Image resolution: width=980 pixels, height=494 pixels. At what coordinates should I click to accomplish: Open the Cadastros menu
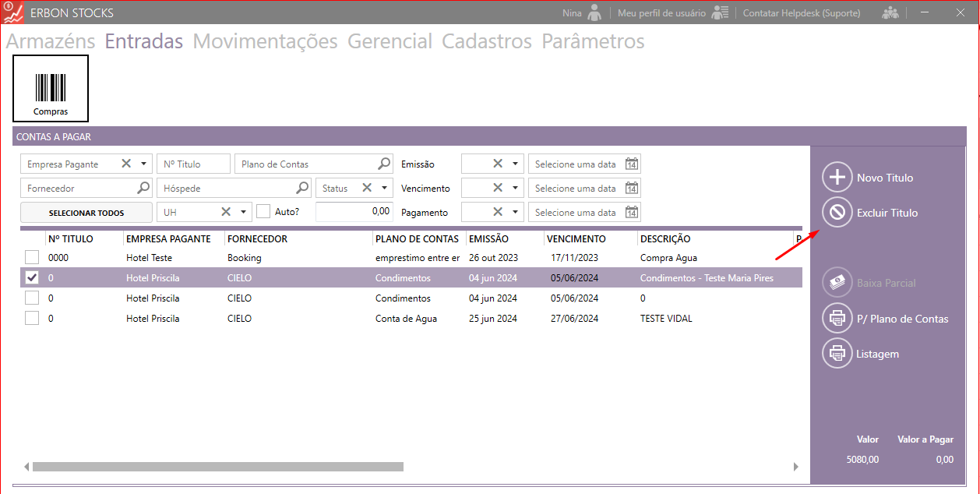click(x=486, y=41)
